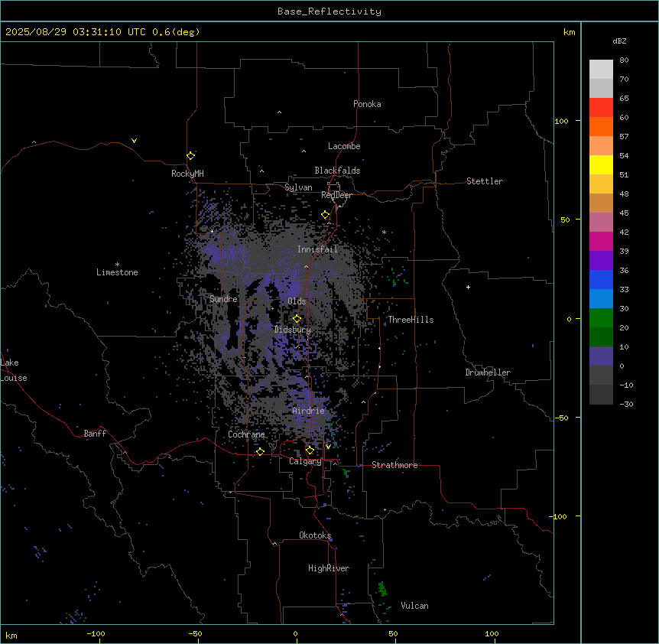Click the 0 tick label on the bottom axis
Screen dimensions: 659x644
(295, 633)
